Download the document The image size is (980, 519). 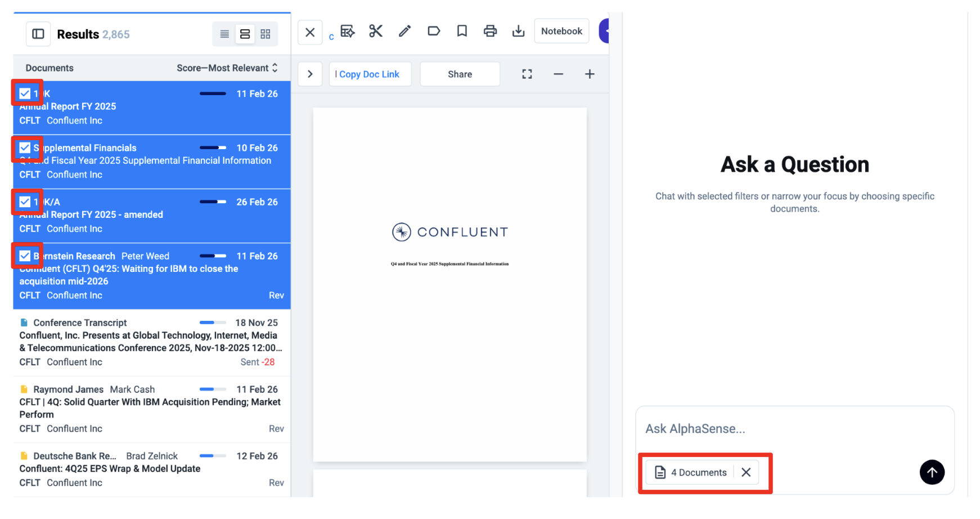(518, 31)
